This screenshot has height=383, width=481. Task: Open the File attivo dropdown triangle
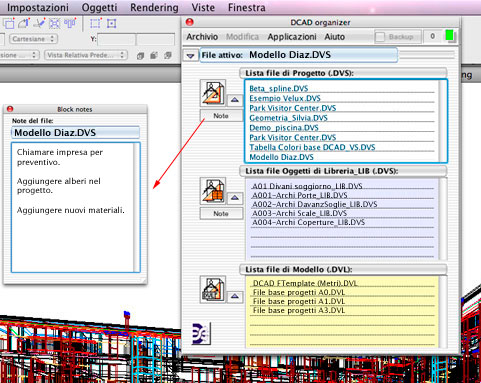(x=191, y=56)
